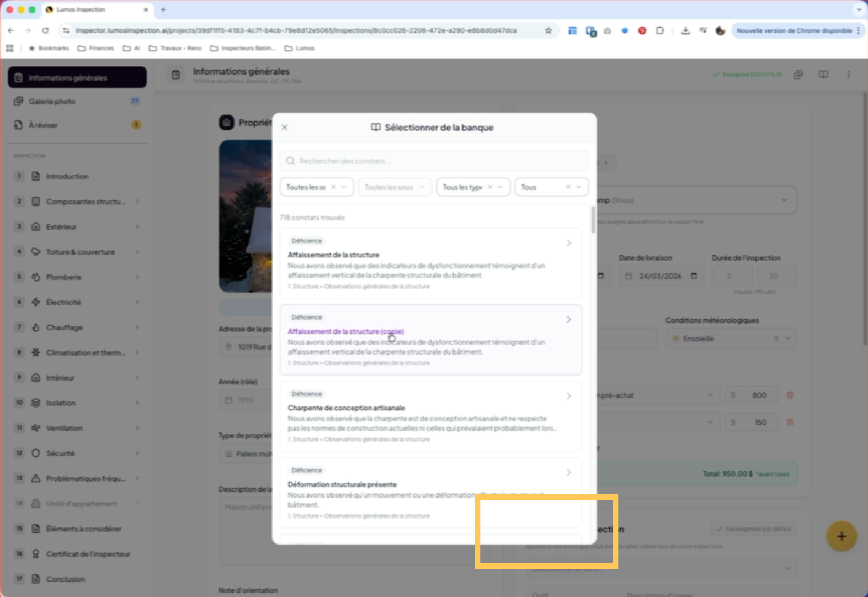Viewport: 868px width, 597px height.
Task: Open the book icon in the top header
Action: (823, 75)
